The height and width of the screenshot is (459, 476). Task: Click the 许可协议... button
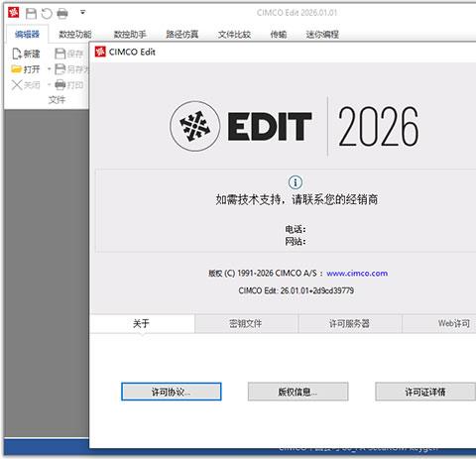[x=172, y=392]
